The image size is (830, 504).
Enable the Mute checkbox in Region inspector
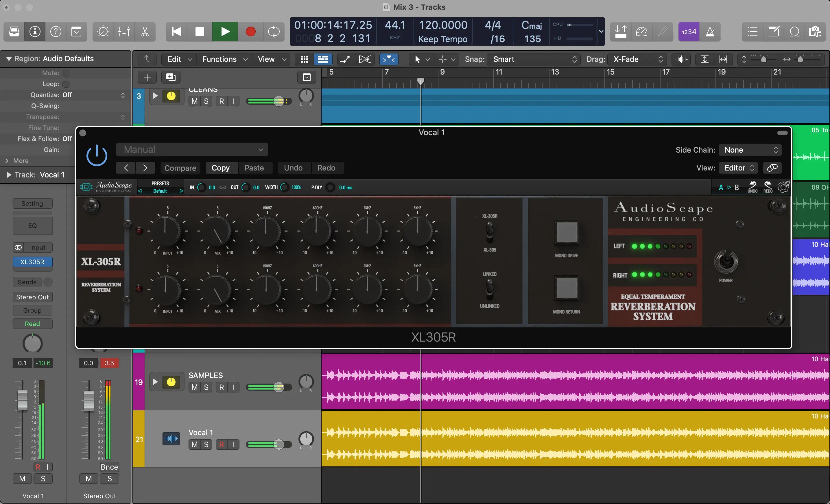(x=66, y=73)
